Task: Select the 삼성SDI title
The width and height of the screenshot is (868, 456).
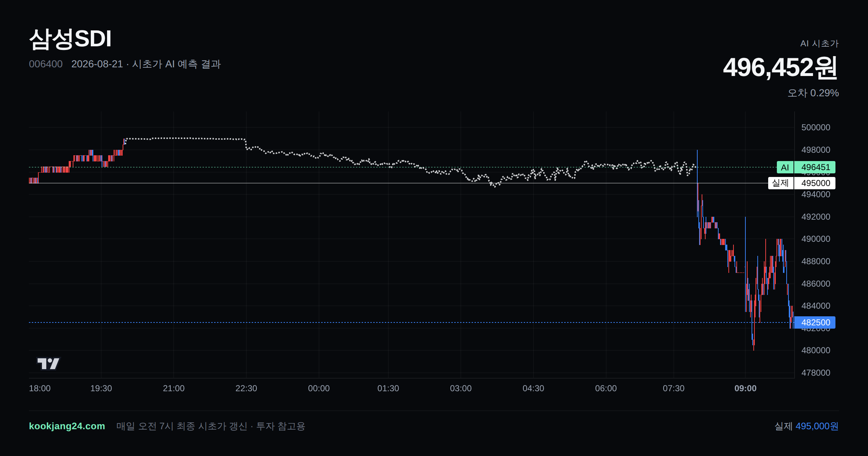Action: point(71,39)
